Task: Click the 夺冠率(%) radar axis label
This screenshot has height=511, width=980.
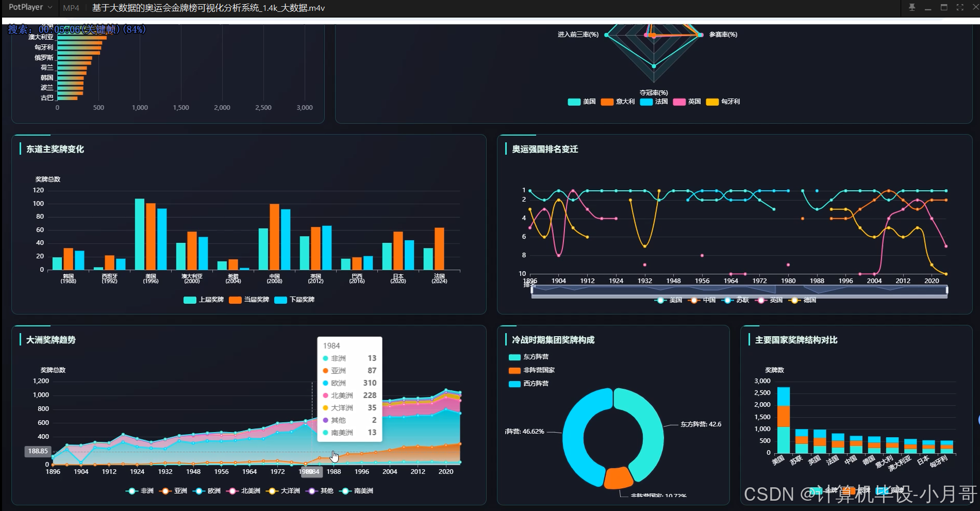Action: point(654,93)
